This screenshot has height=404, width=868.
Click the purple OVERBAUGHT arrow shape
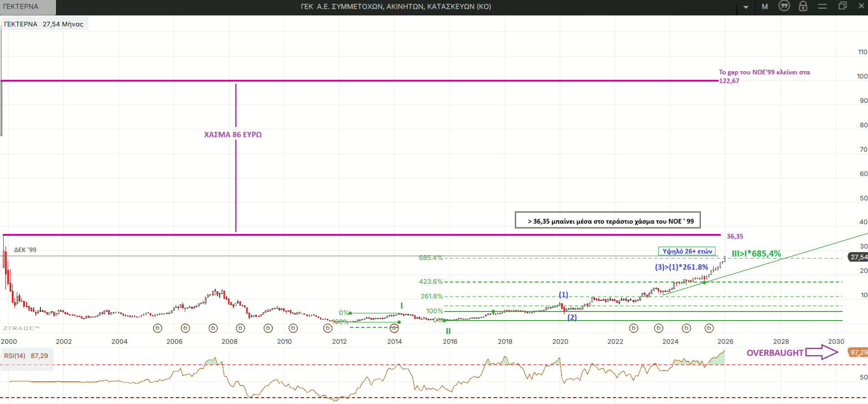coord(822,352)
